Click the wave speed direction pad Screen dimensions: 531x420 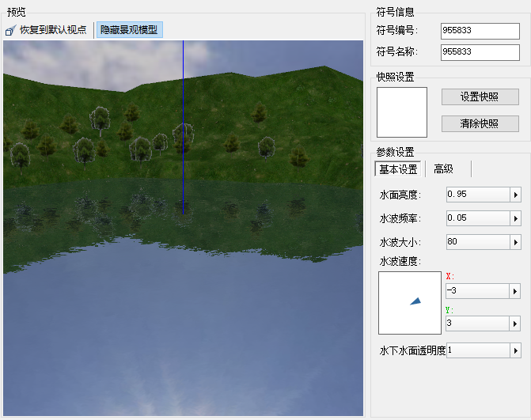coord(410,303)
